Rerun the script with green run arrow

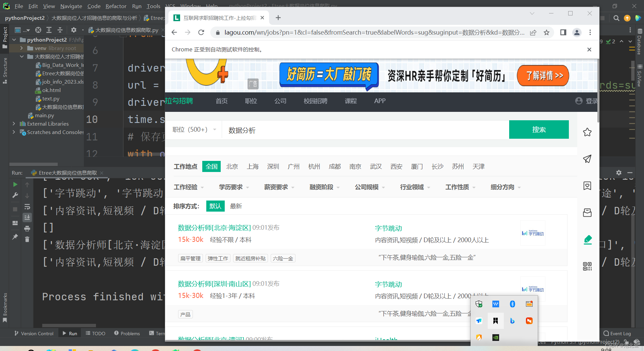[15, 184]
